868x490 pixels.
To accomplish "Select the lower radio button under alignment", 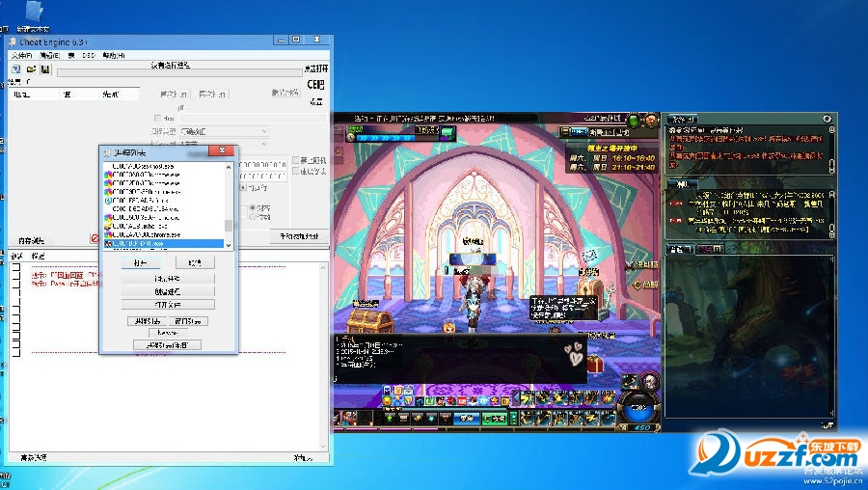I will pos(253,217).
